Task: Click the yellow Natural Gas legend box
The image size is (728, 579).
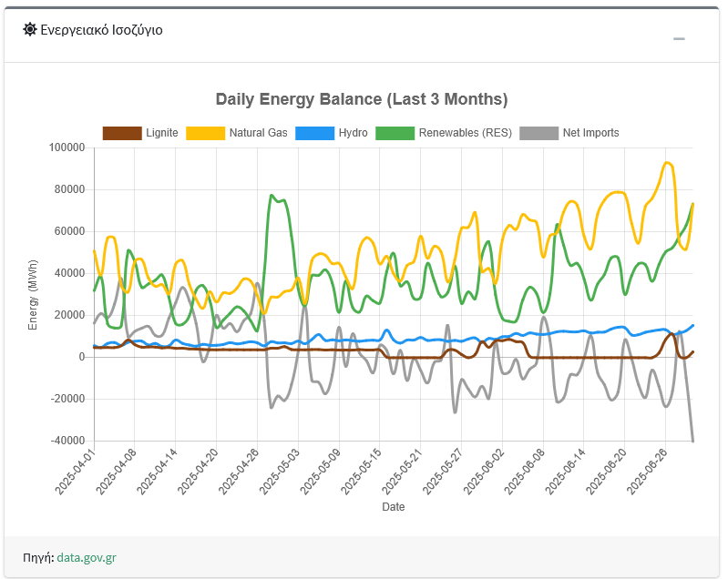Action: pyautogui.click(x=205, y=133)
